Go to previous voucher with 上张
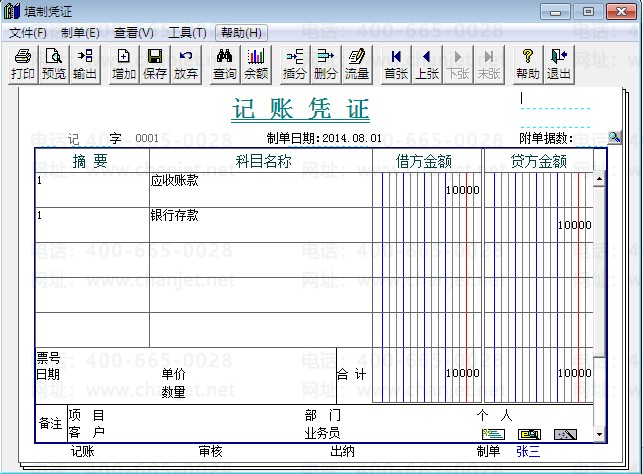The height and width of the screenshot is (474, 643). click(428, 64)
